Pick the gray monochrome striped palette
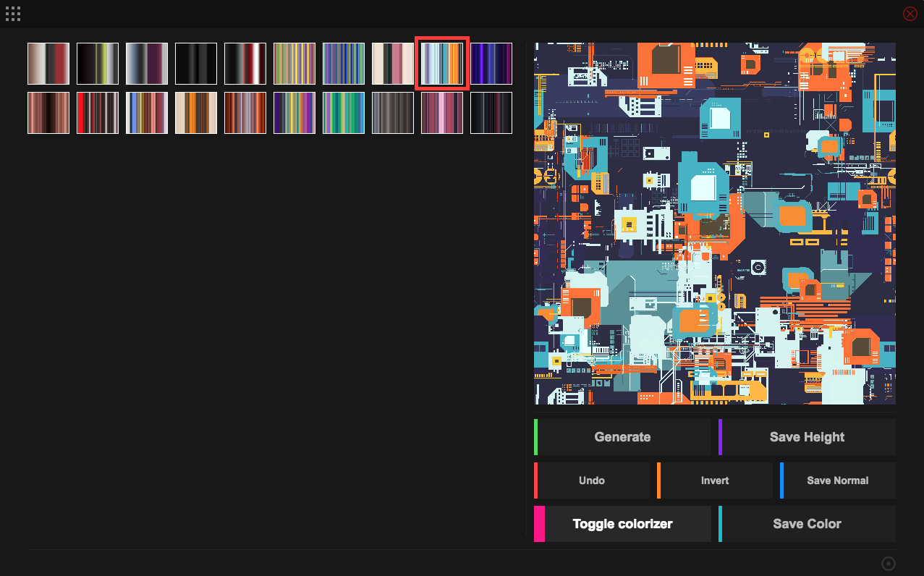 (393, 113)
